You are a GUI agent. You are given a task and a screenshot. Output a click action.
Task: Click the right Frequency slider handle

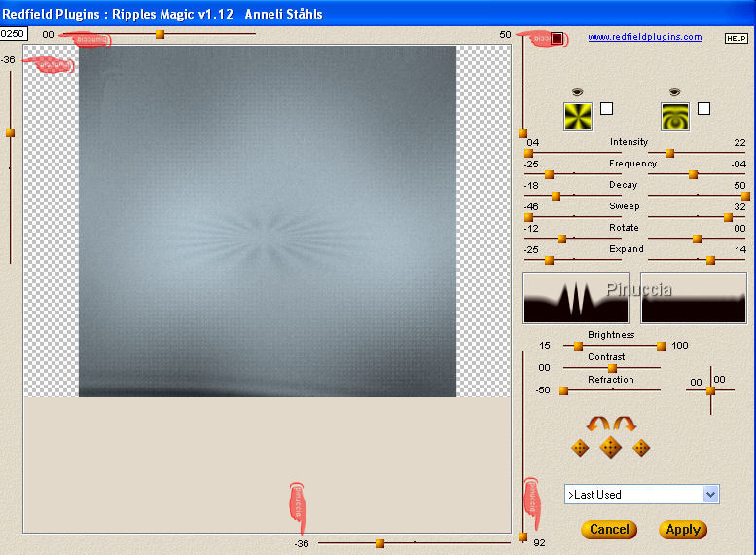pos(694,174)
